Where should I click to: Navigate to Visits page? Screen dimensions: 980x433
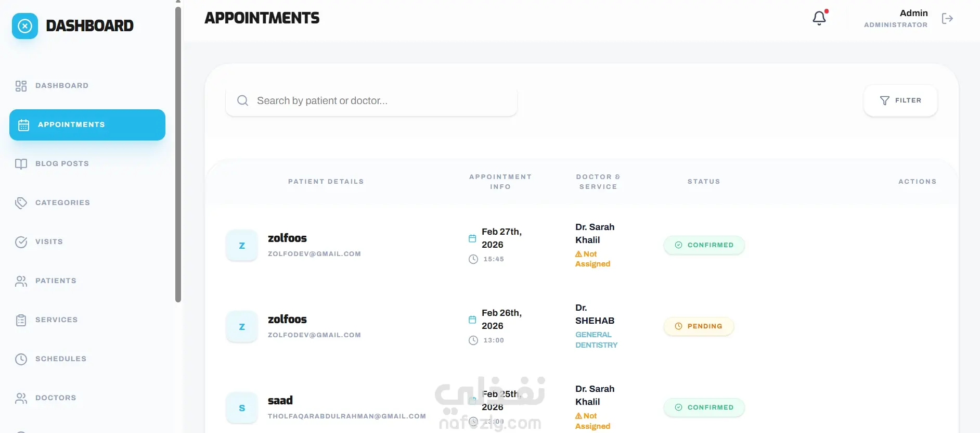point(87,242)
